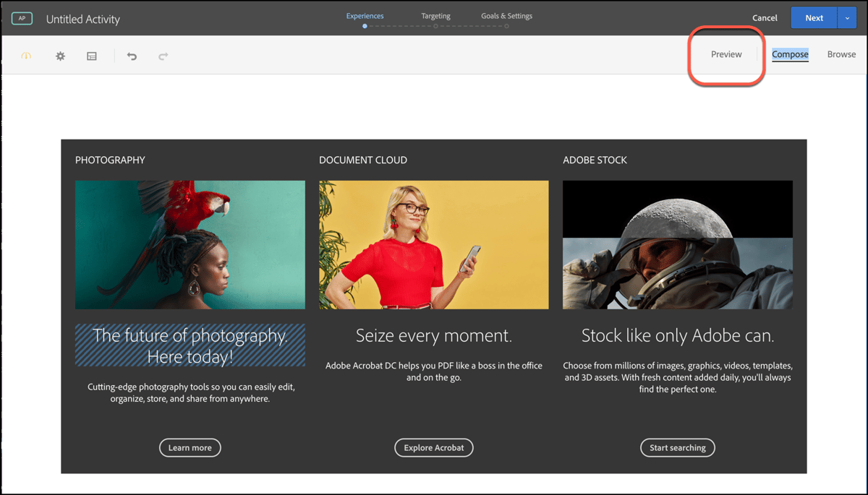Go to the Targeting step
868x495 pixels.
[x=435, y=16]
